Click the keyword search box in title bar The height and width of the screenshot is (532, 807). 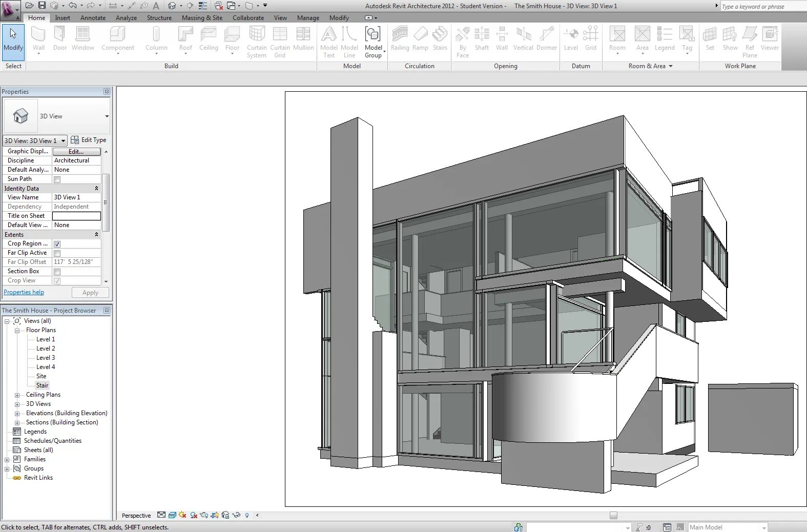click(x=763, y=6)
